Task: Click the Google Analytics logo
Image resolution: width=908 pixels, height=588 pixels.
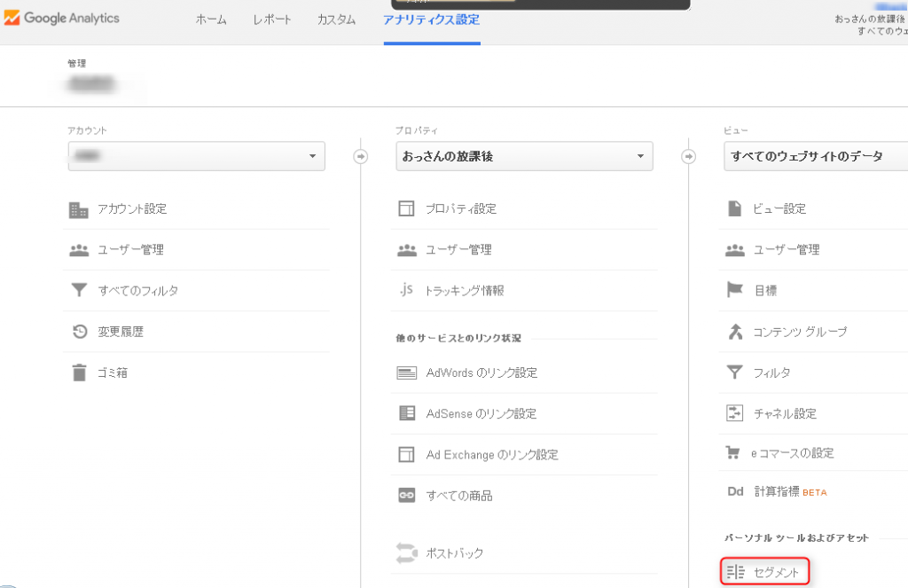Action: coord(60,19)
